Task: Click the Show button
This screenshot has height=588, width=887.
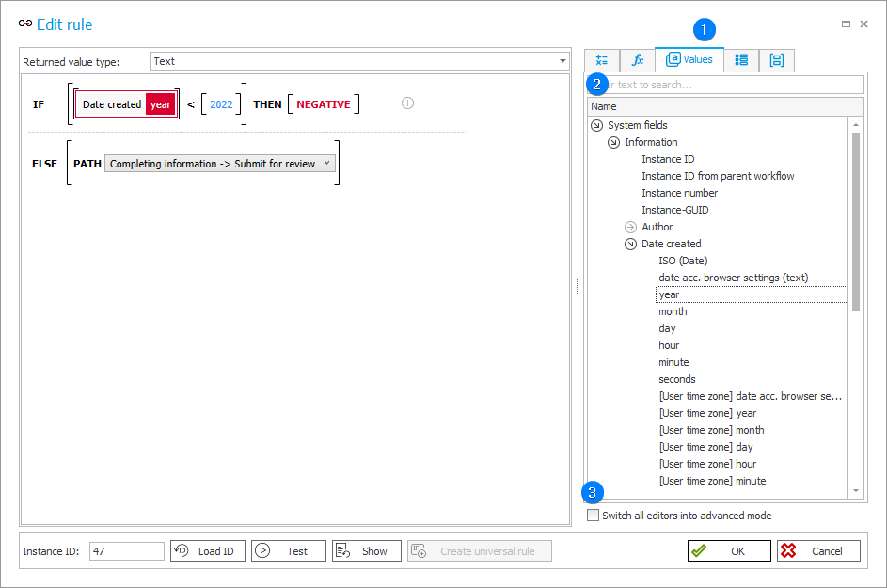Action: tap(367, 550)
